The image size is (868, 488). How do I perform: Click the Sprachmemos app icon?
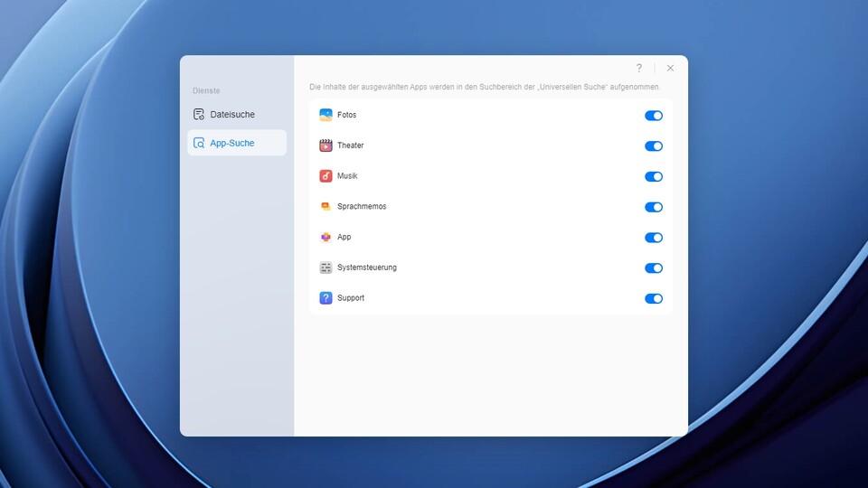click(x=325, y=207)
